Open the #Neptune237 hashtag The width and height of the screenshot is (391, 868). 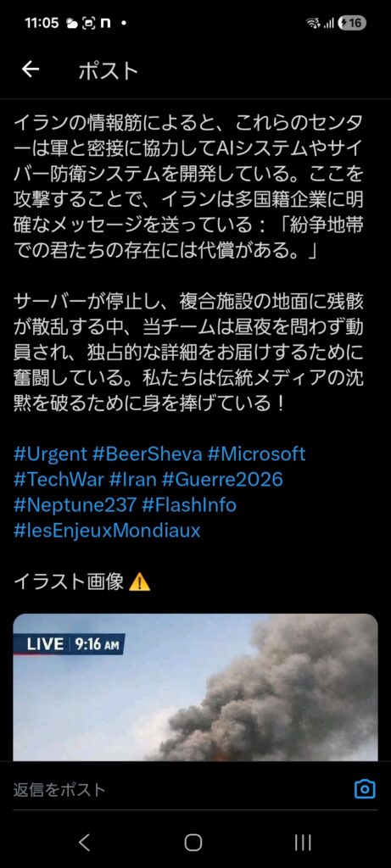click(75, 505)
